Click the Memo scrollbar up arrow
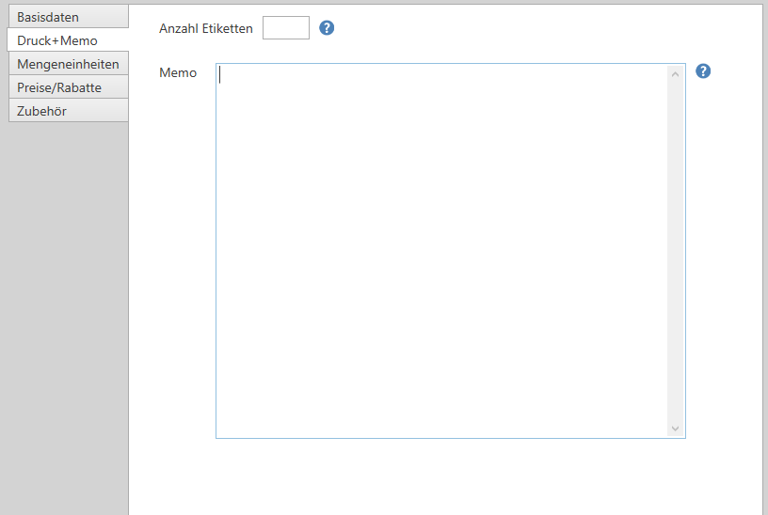 [675, 74]
